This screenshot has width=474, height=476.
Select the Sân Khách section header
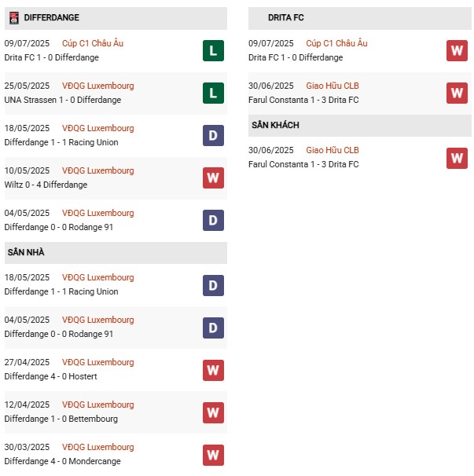pos(275,126)
